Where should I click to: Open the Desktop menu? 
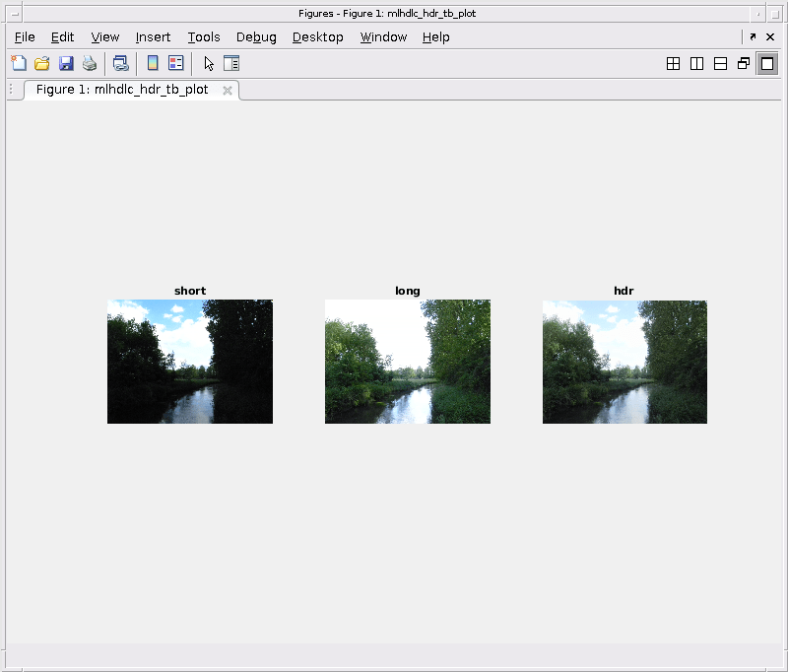pyautogui.click(x=317, y=37)
